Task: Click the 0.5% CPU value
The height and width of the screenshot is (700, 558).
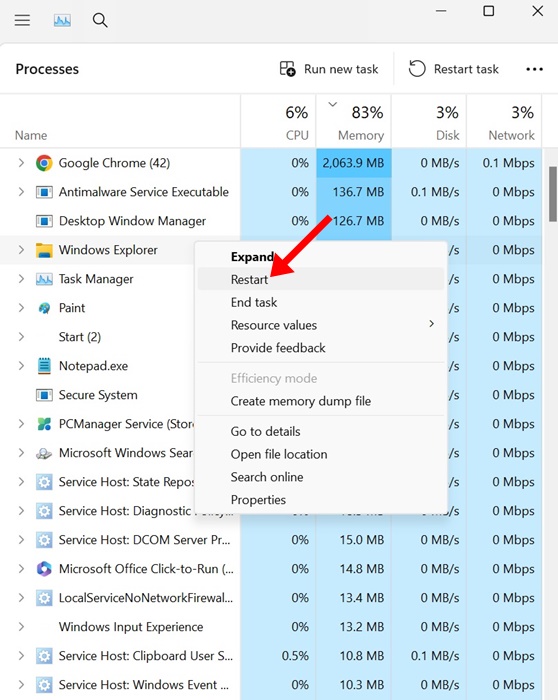Action: pos(295,656)
